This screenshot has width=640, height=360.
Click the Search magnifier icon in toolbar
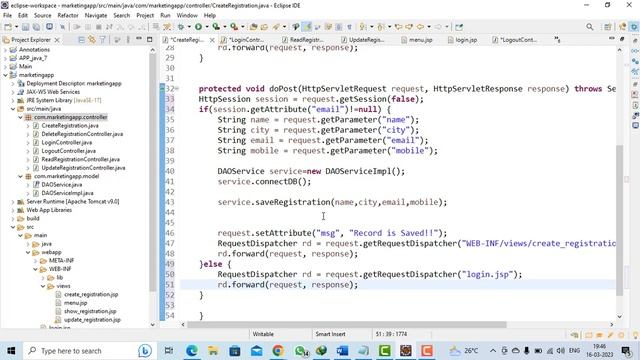(589, 27)
